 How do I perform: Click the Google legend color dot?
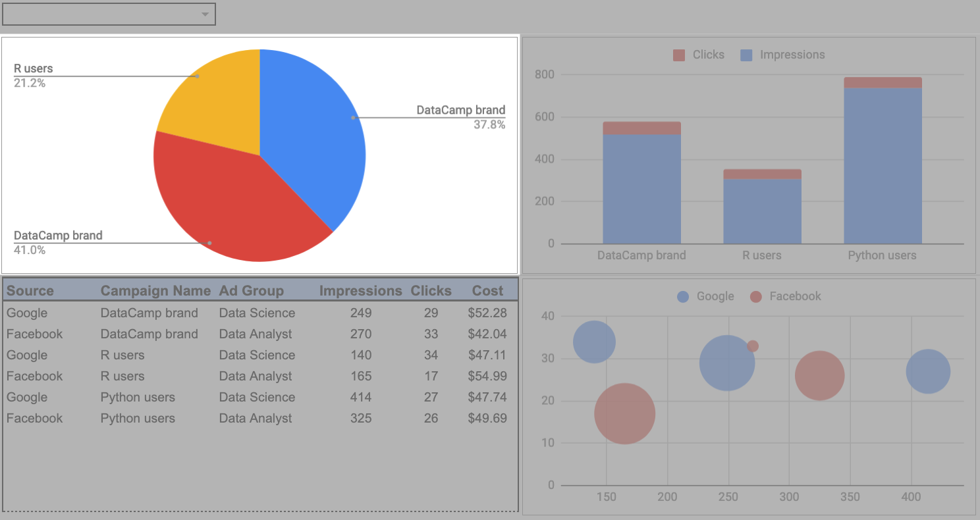coord(684,297)
